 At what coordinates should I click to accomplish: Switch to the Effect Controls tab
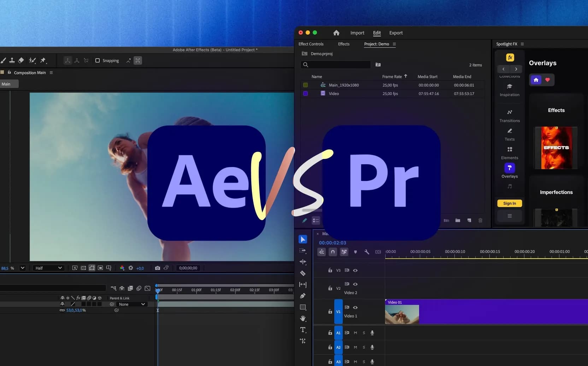311,44
